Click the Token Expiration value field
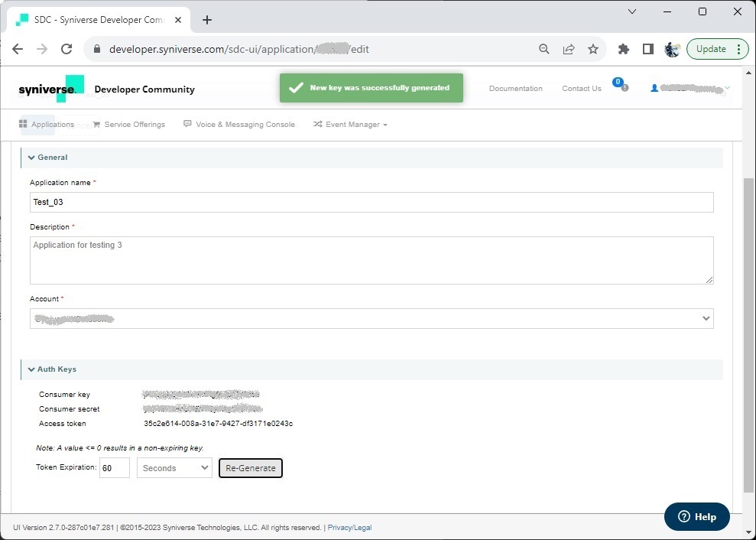Screen dimensions: 756x540 pos(114,468)
